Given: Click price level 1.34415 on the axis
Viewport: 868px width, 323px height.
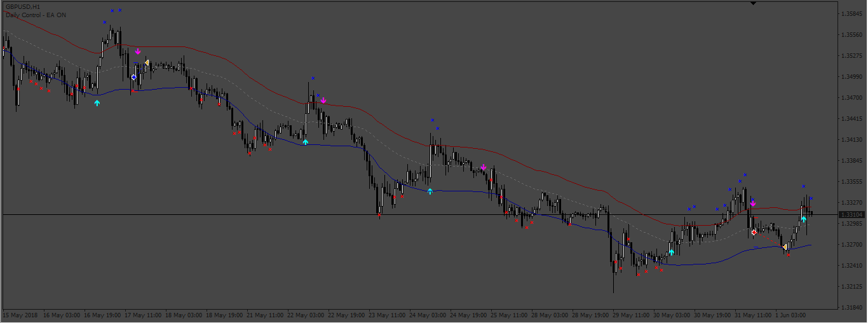Looking at the screenshot, I should (x=851, y=118).
